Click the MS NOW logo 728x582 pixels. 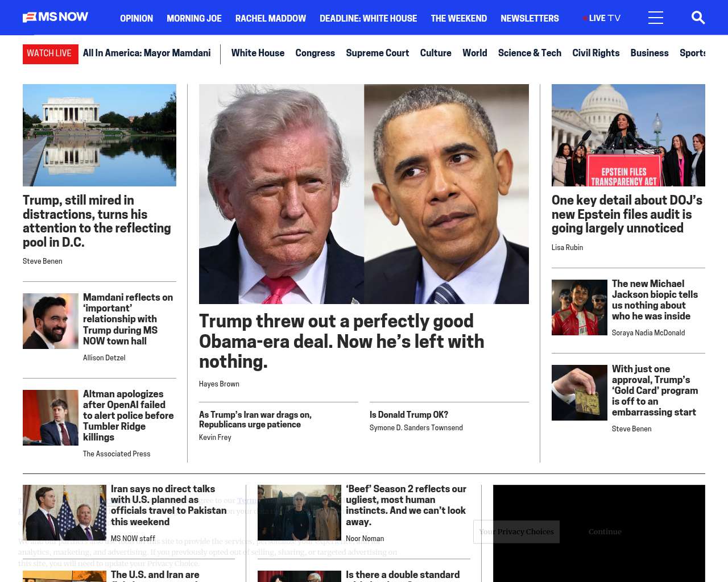(x=56, y=18)
